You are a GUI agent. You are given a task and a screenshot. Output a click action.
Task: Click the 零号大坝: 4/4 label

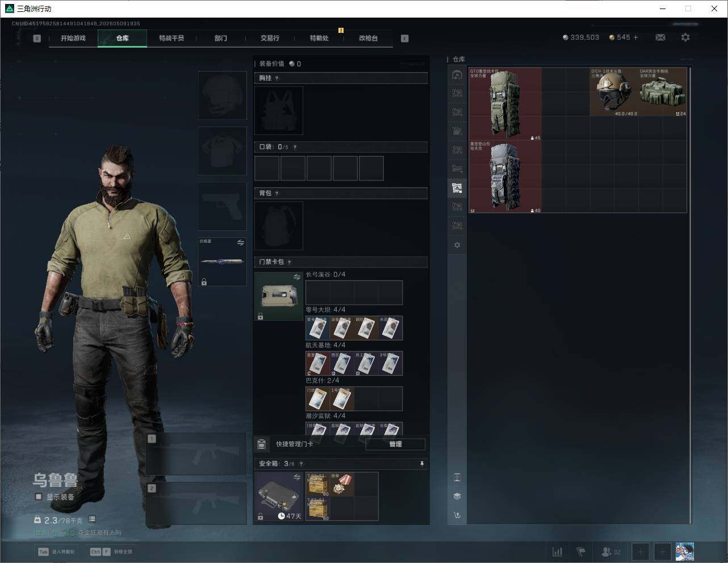[325, 310]
